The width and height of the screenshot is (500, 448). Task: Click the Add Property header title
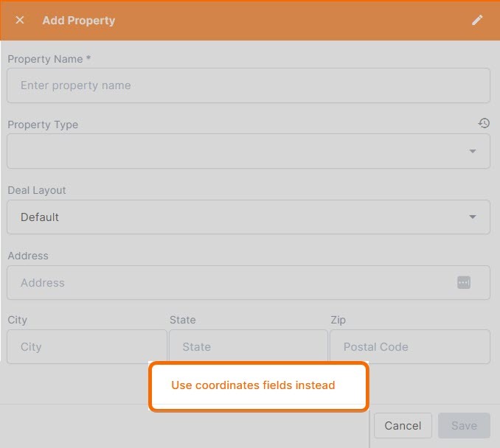(x=79, y=20)
